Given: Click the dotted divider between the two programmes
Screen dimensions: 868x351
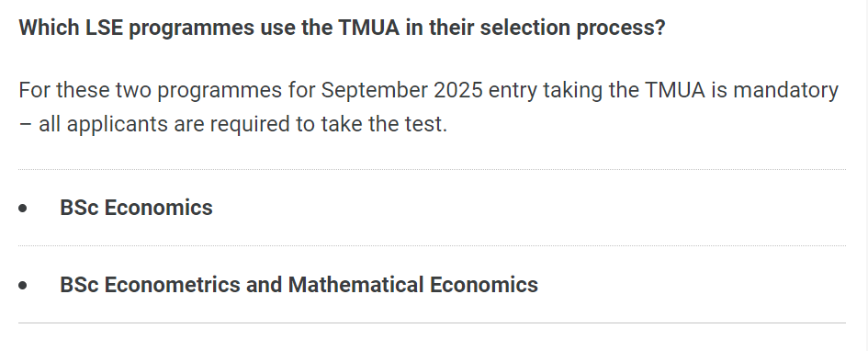Looking at the screenshot, I should [432, 246].
